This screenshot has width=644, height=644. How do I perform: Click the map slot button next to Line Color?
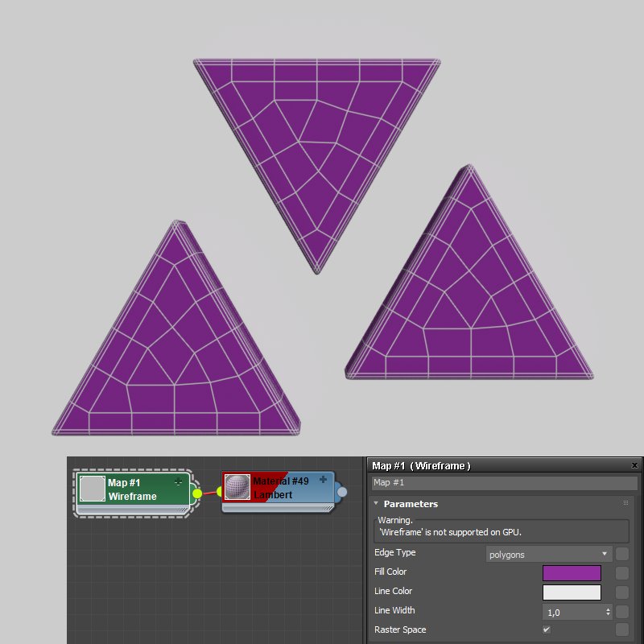click(622, 592)
